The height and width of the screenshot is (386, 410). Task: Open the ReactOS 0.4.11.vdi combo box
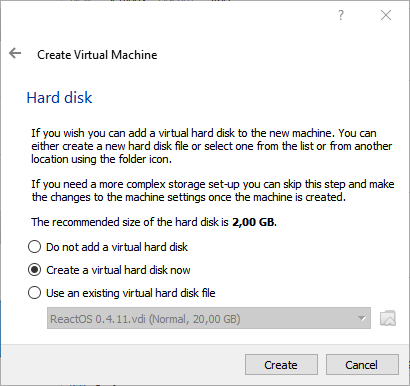tap(209, 318)
